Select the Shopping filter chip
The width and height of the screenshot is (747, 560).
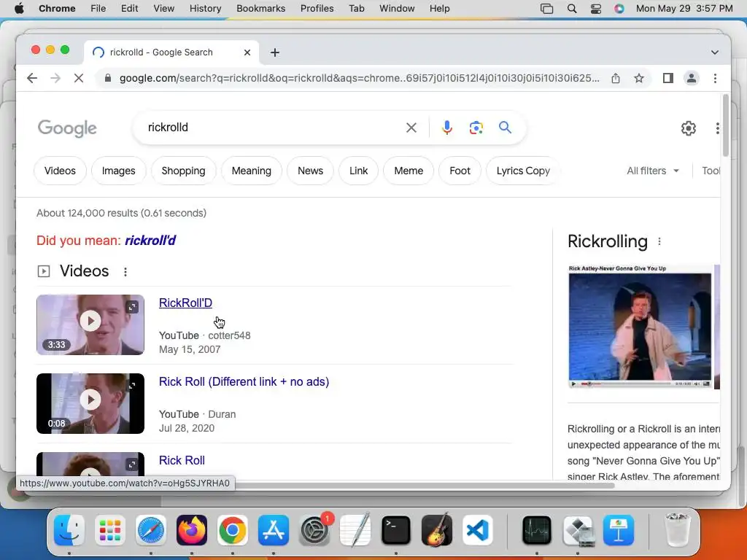[183, 171]
